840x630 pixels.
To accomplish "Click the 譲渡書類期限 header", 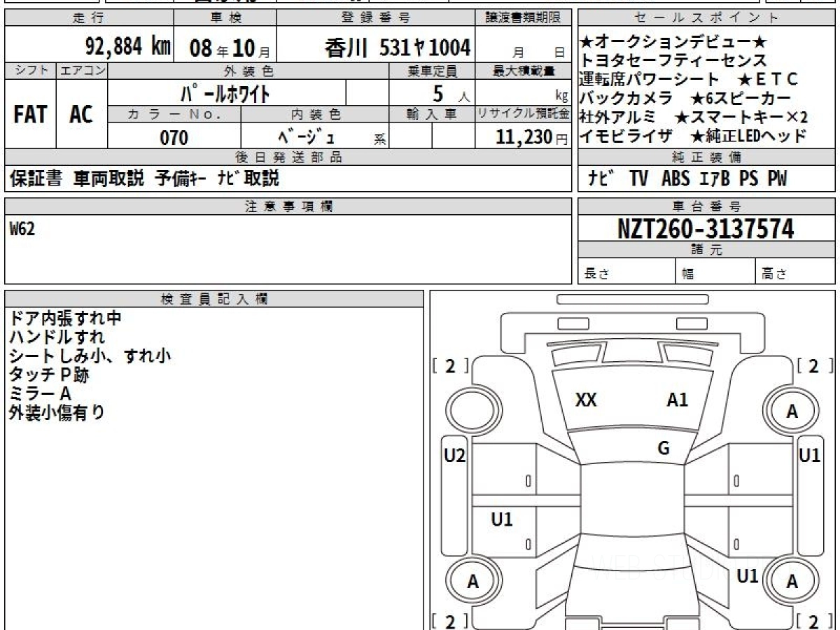I will [x=524, y=18].
